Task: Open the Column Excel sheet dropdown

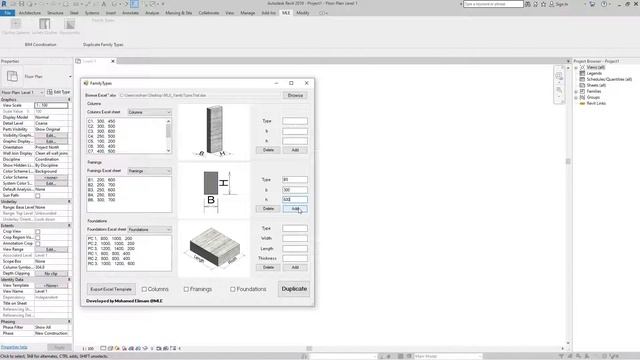Action: click(149, 112)
